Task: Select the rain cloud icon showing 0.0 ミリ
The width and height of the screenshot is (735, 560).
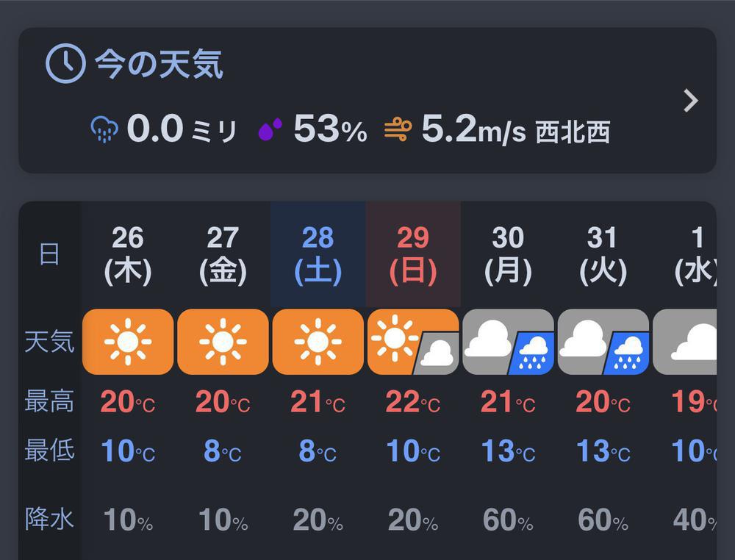Action: (x=103, y=130)
